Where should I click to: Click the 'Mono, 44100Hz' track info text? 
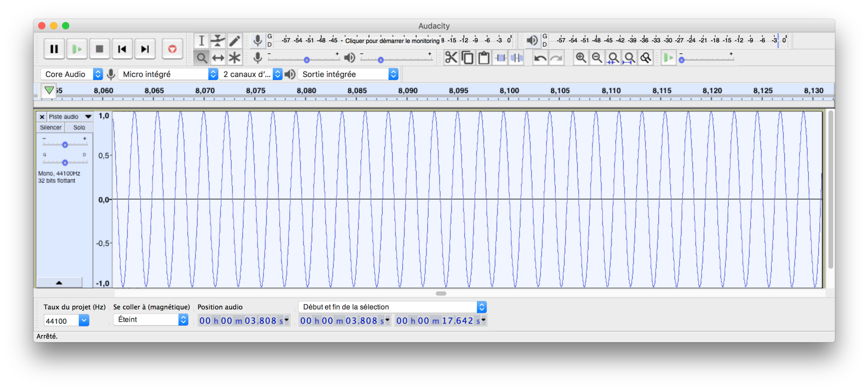[59, 174]
